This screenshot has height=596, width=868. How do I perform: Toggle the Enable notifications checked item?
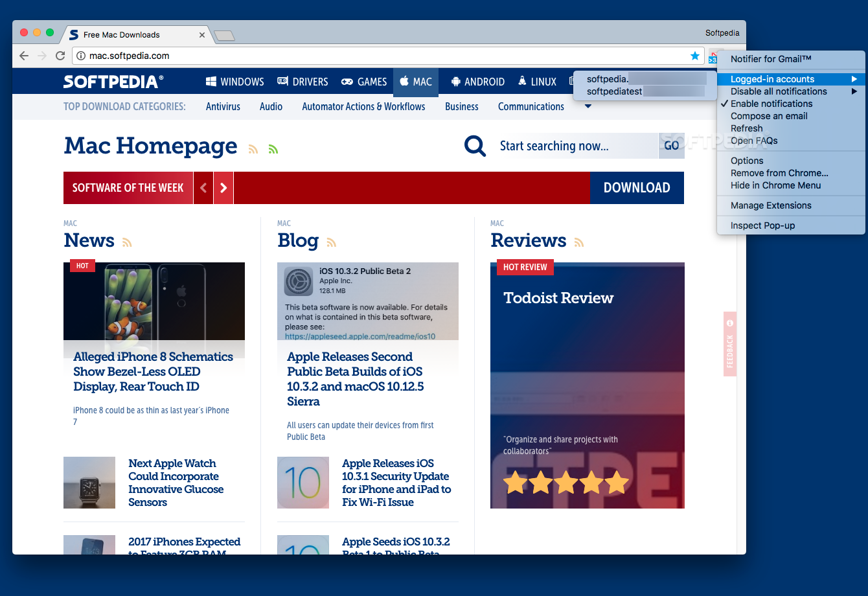pyautogui.click(x=791, y=104)
